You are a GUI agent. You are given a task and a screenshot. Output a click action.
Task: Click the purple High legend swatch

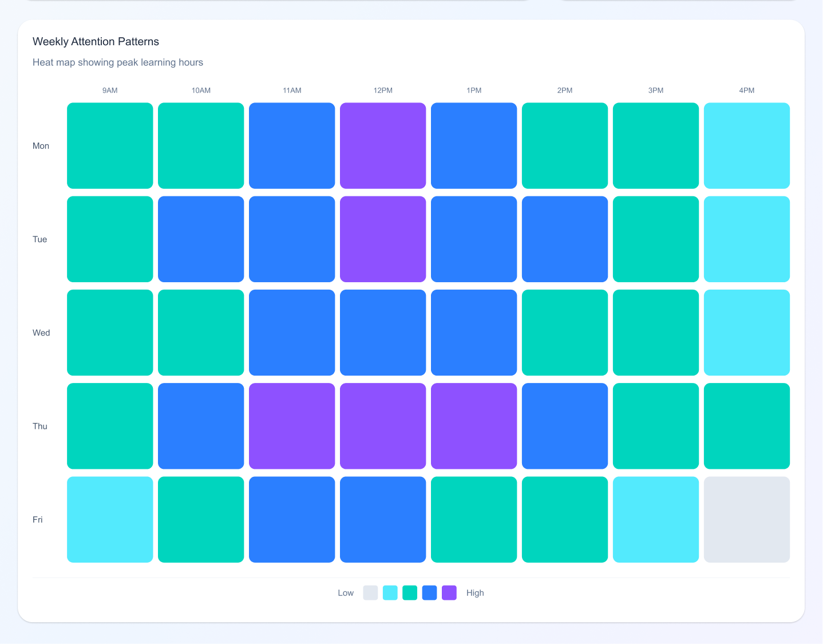(x=449, y=592)
